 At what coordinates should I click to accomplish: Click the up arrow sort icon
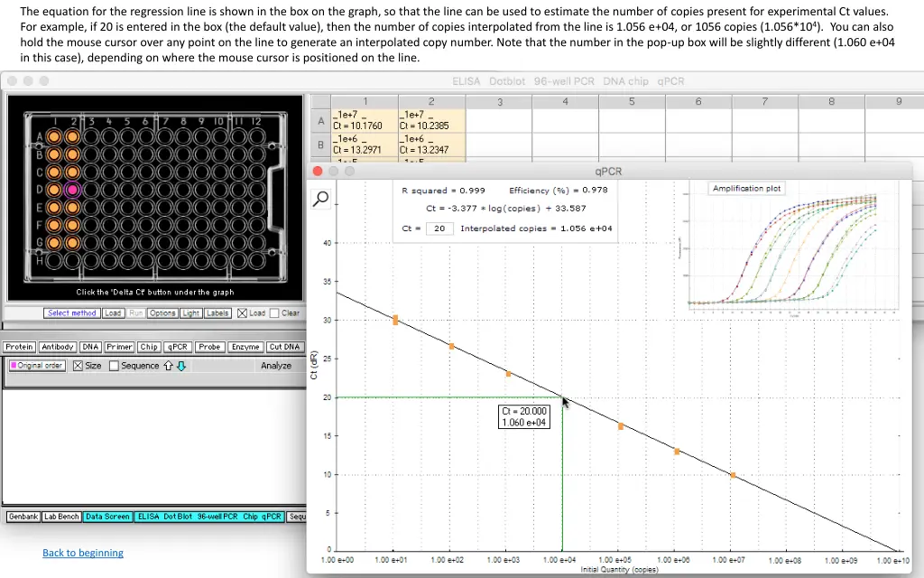(x=169, y=366)
